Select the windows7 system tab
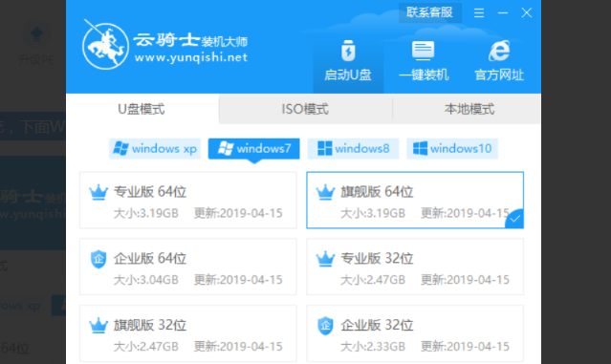 (x=254, y=148)
